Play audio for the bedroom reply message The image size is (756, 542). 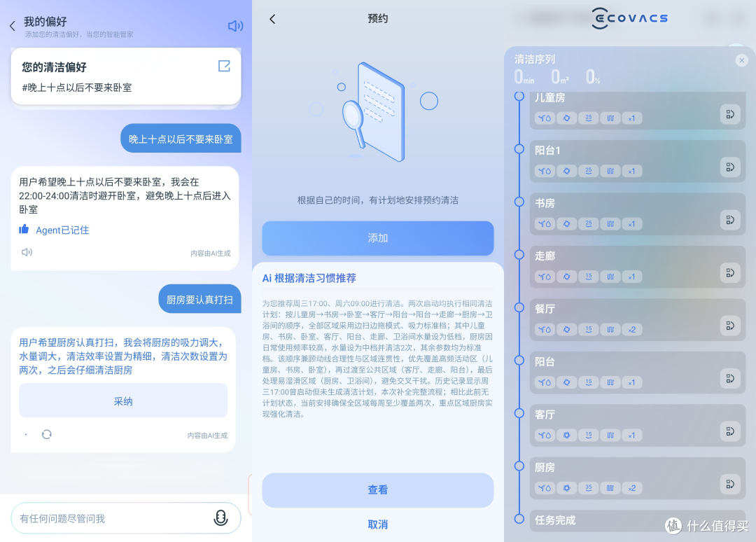tap(27, 251)
